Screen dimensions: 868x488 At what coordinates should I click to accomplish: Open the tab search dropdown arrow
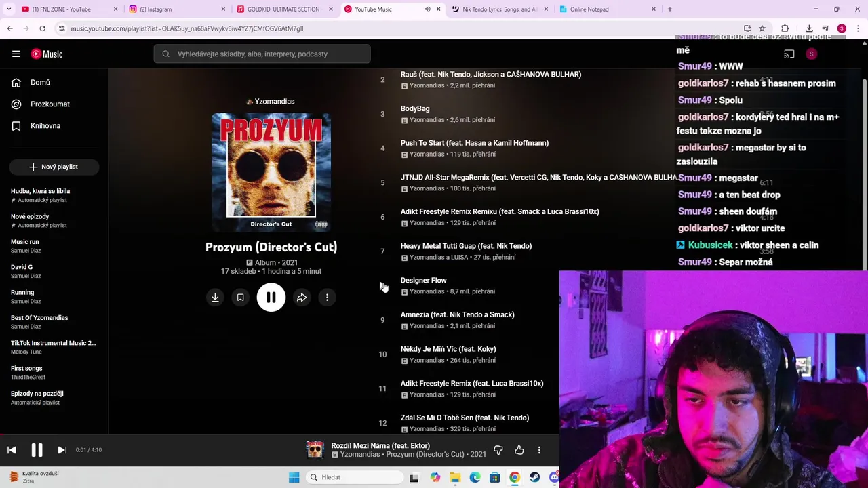(8, 9)
